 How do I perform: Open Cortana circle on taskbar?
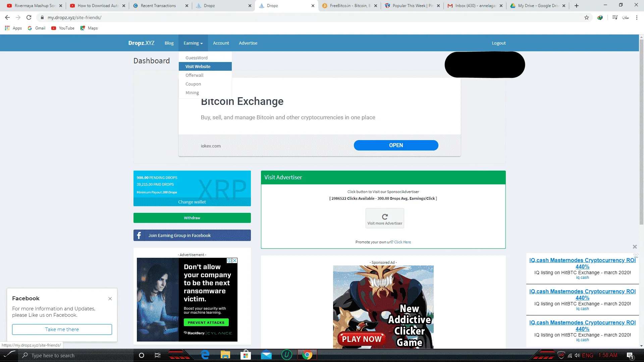click(142, 355)
